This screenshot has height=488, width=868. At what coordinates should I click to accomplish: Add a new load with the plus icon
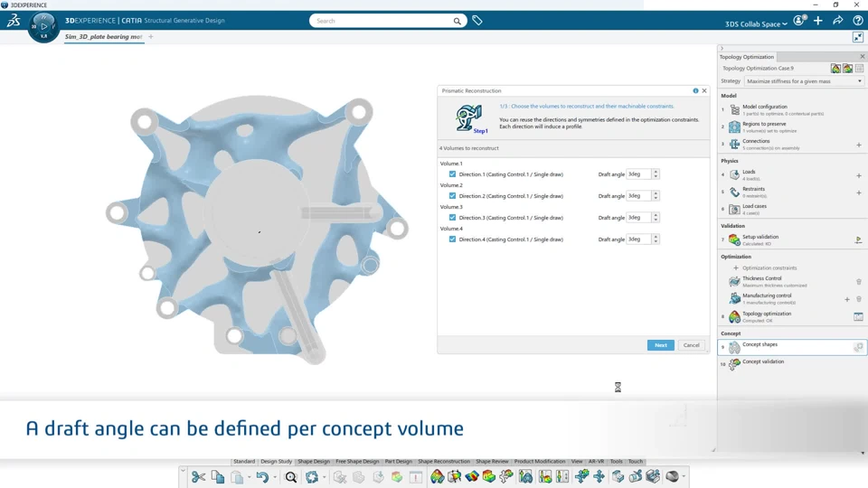tap(859, 175)
